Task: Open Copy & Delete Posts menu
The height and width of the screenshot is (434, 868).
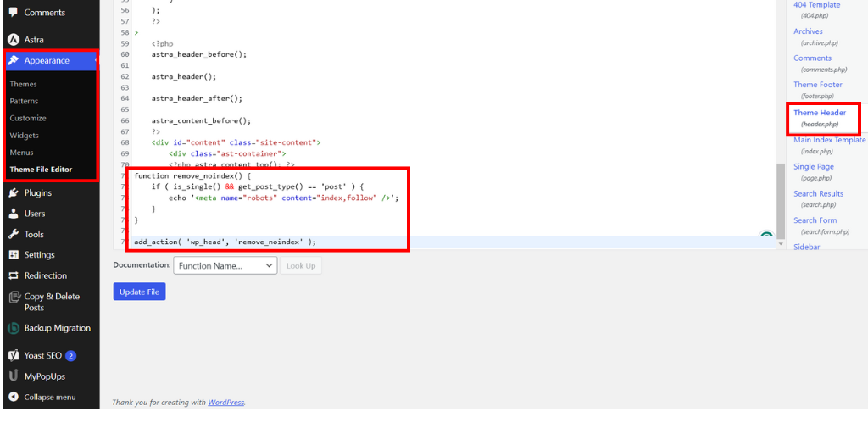Action: click(x=51, y=302)
